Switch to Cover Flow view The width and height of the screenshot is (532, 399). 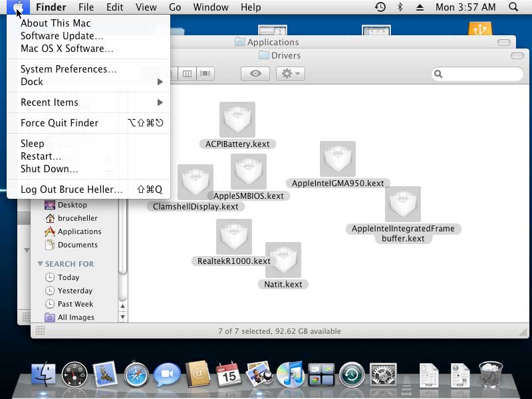pyautogui.click(x=205, y=74)
